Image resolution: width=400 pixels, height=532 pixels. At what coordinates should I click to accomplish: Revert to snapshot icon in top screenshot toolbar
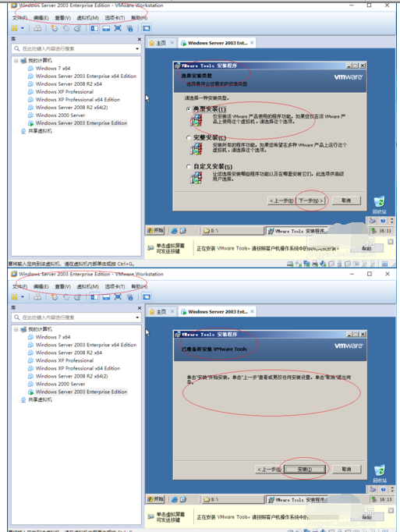click(66, 29)
